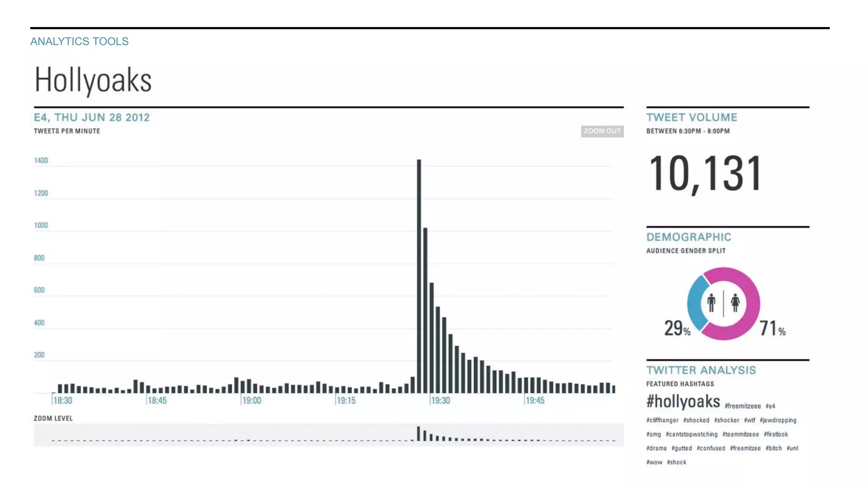
Task: Click the TWITTER ANALYSIS section heading
Action: (x=701, y=370)
